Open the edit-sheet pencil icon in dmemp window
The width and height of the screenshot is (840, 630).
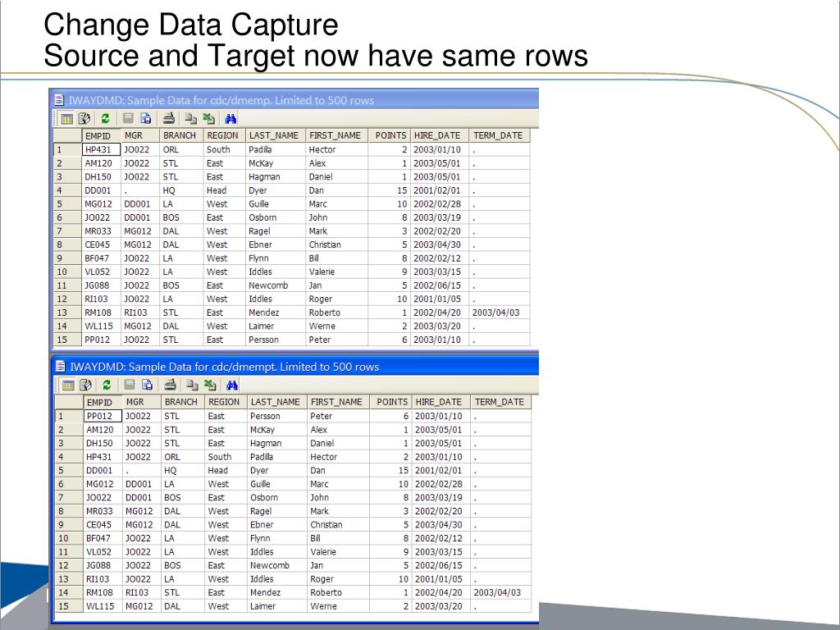[x=84, y=119]
